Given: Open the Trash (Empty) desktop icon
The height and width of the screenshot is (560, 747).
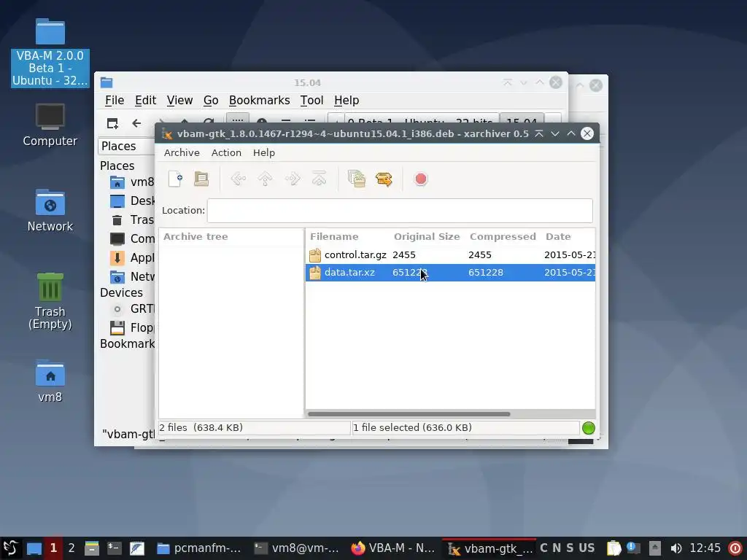Looking at the screenshot, I should 50,301.
